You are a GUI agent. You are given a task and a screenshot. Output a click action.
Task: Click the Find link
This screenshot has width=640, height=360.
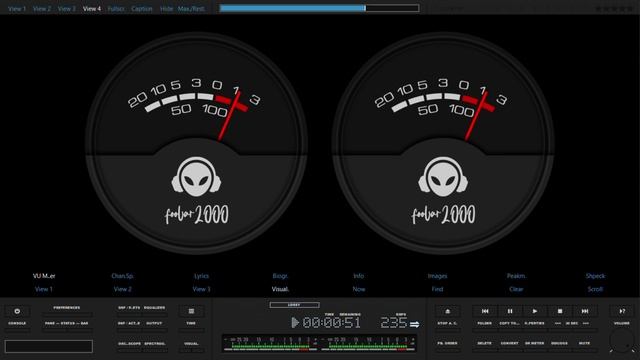(x=437, y=289)
